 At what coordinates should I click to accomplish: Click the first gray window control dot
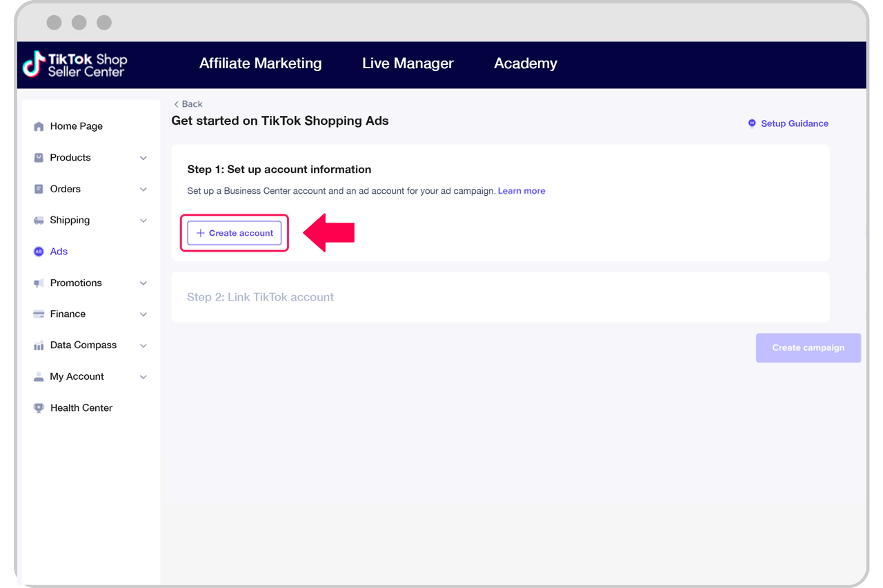54,23
